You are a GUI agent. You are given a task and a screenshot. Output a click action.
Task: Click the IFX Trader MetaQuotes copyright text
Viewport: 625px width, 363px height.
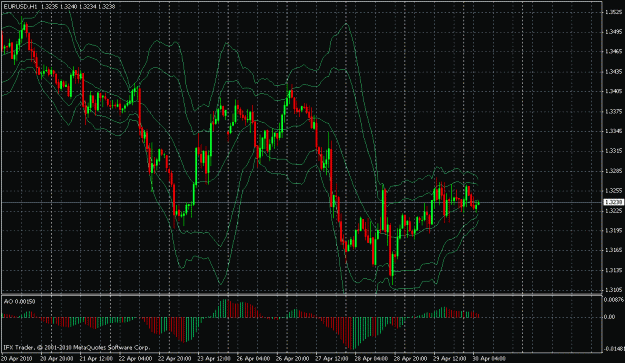pos(77,347)
